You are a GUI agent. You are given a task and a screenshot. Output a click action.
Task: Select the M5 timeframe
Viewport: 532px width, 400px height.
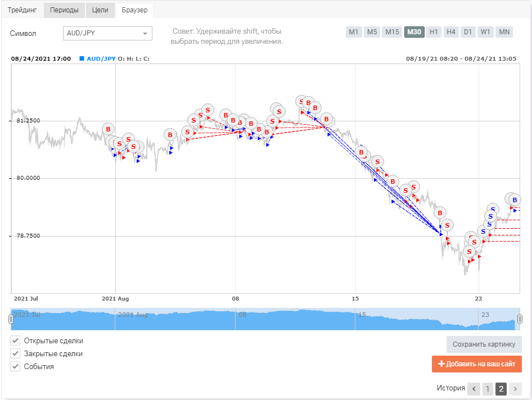pyautogui.click(x=372, y=32)
